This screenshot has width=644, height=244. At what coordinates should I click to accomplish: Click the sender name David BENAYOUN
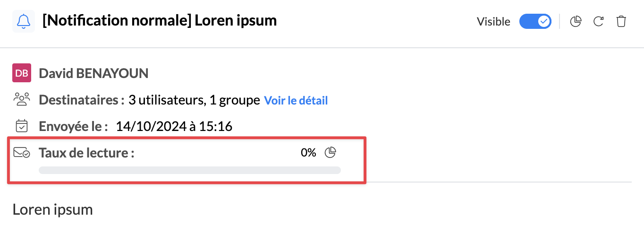(93, 73)
